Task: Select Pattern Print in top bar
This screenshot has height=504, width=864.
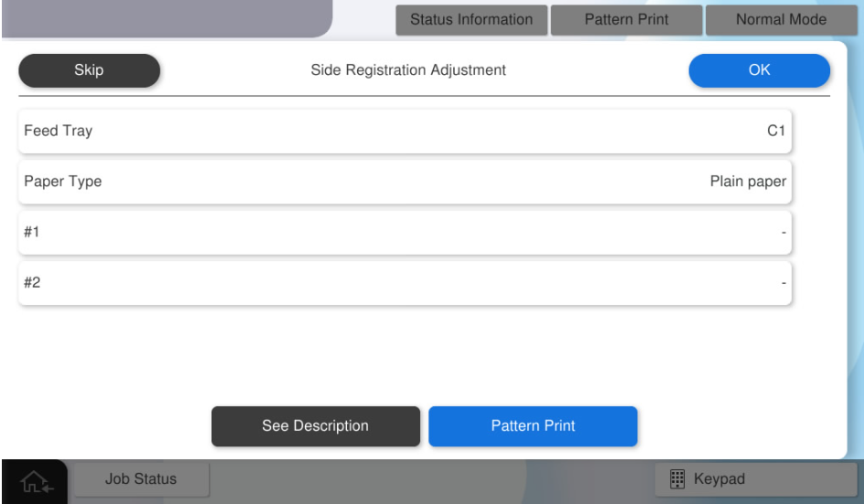Action: (627, 19)
